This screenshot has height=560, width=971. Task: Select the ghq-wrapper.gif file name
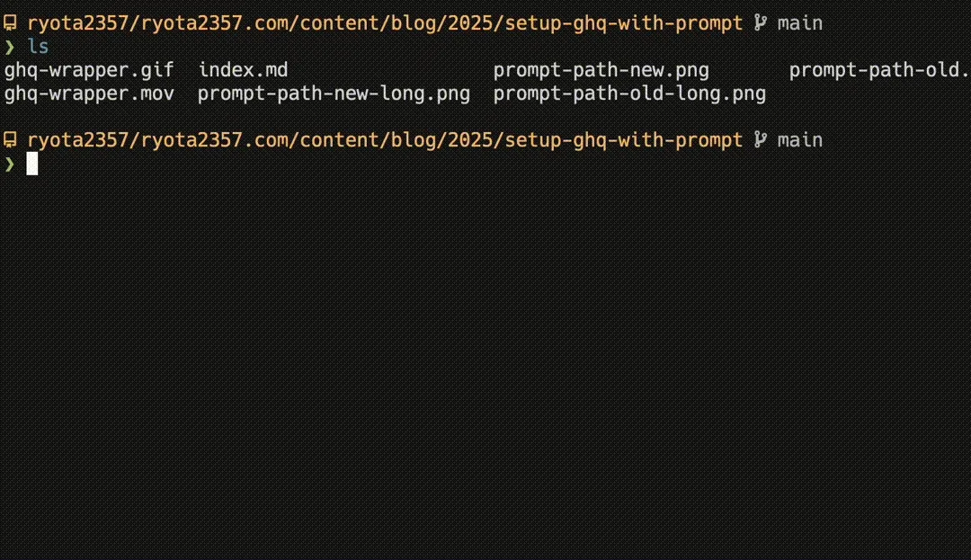point(89,70)
